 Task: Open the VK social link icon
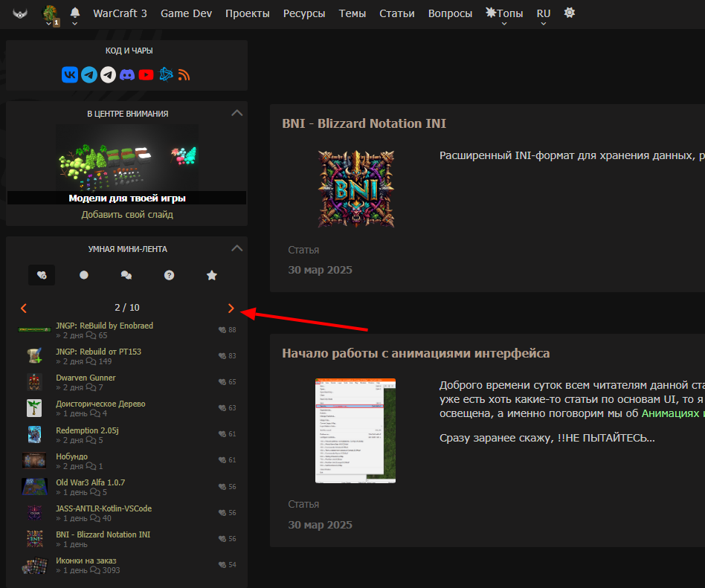(x=70, y=74)
